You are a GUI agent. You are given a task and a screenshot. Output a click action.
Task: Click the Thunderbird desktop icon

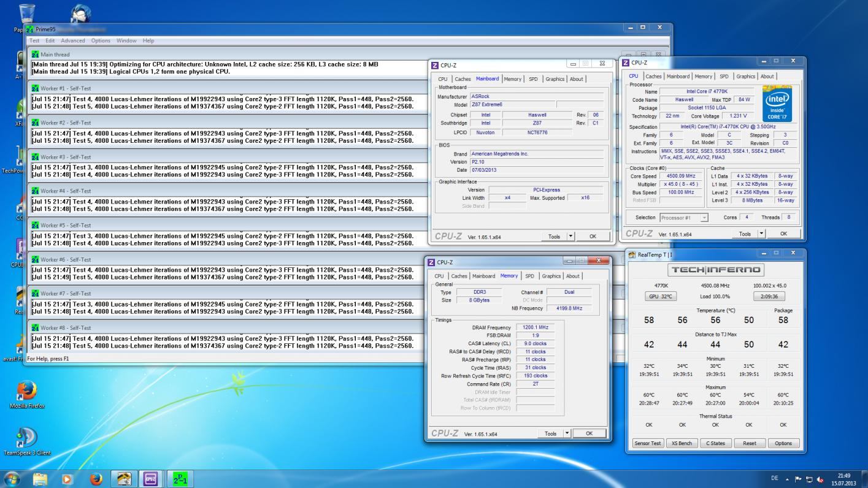click(x=81, y=13)
